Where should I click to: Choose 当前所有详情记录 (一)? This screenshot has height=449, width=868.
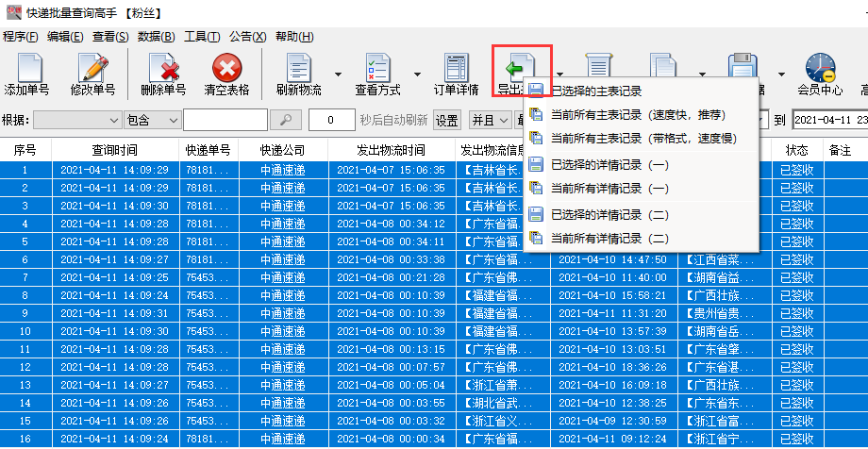coord(641,189)
